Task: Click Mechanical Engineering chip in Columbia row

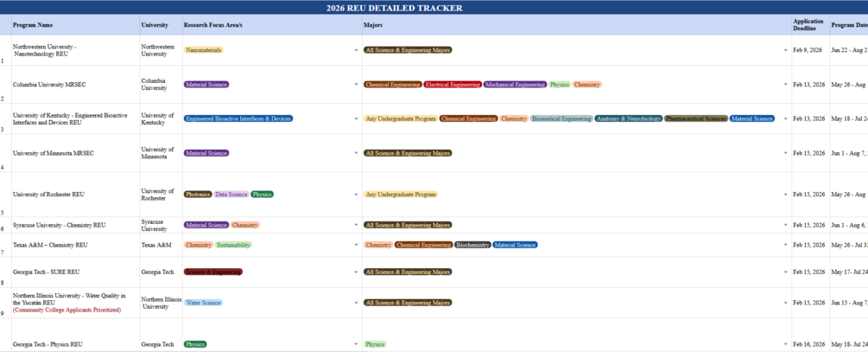Action: [516, 85]
